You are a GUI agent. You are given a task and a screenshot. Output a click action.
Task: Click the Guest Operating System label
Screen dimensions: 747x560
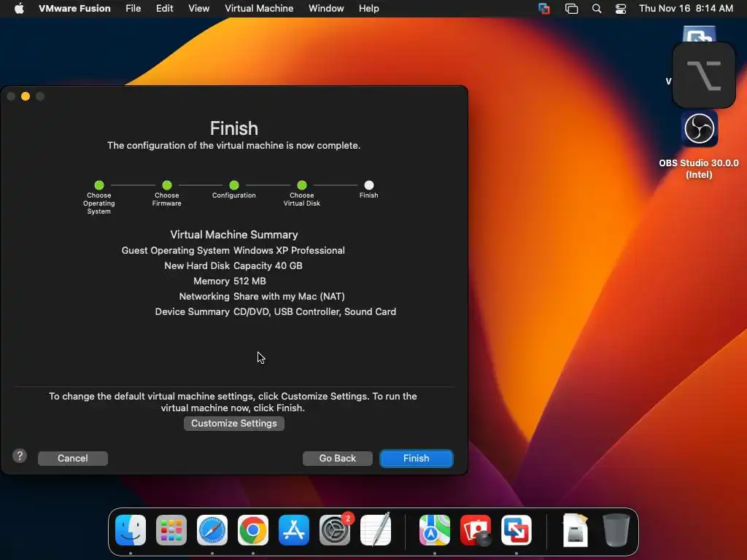(175, 251)
